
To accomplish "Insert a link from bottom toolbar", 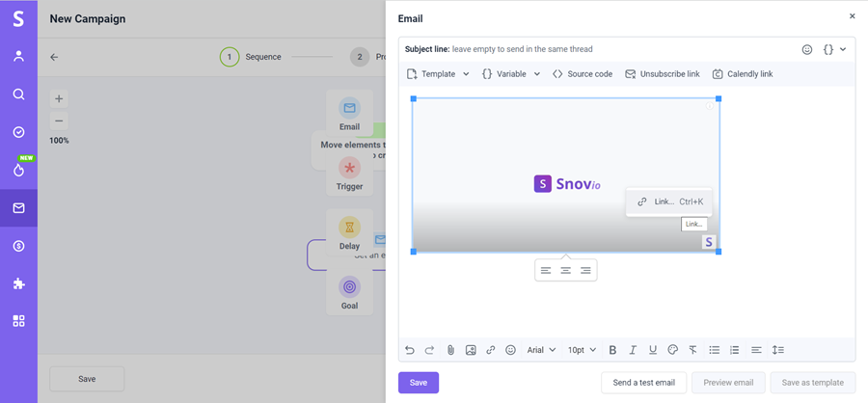I will (x=491, y=350).
